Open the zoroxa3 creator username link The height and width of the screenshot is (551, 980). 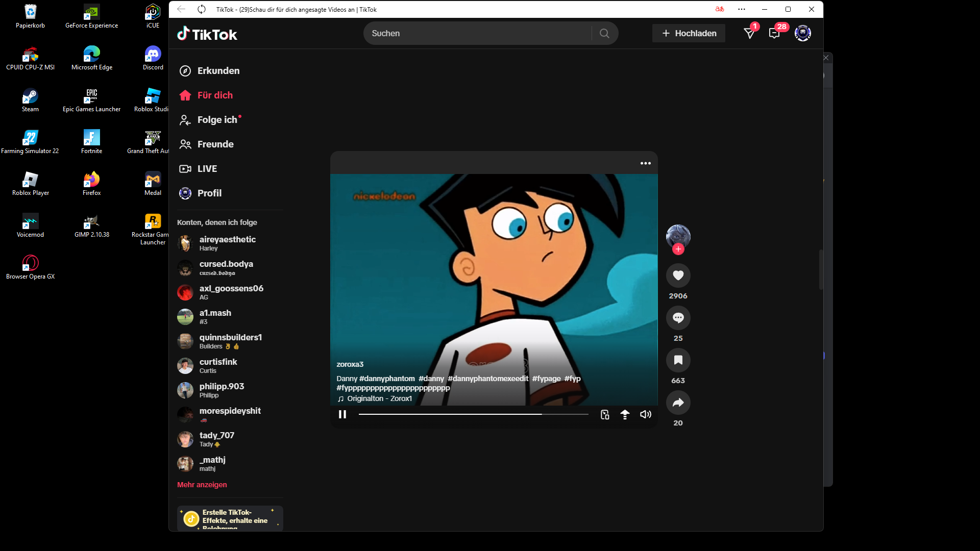pyautogui.click(x=350, y=364)
